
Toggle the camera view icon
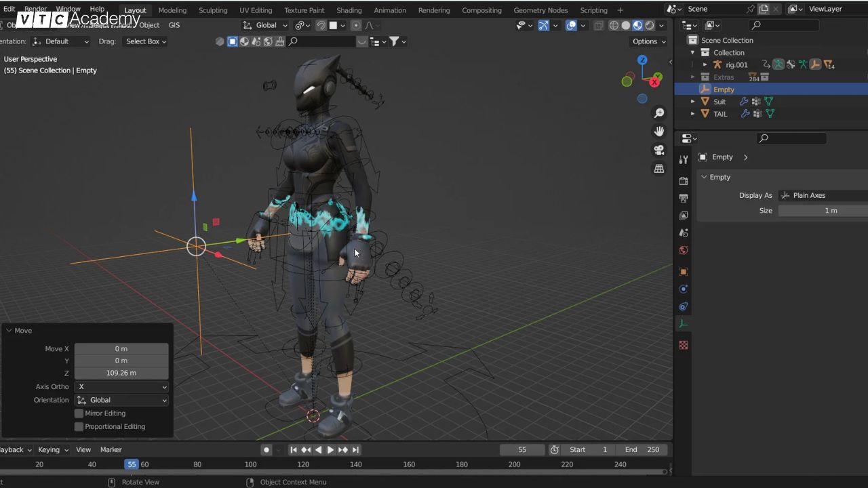pyautogui.click(x=658, y=150)
